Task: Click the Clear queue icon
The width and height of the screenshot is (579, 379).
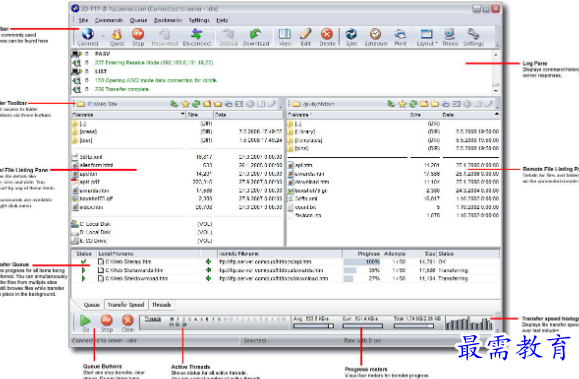Action: (128, 320)
